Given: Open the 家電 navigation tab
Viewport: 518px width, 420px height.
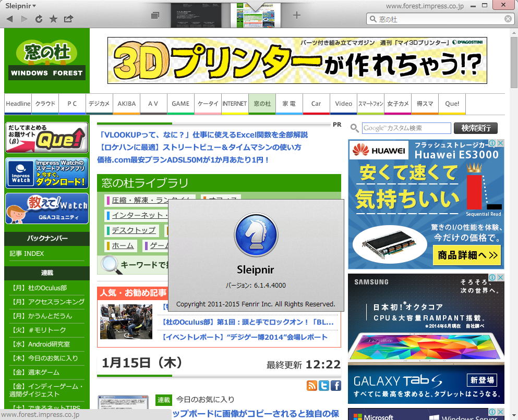Looking at the screenshot, I should (289, 104).
